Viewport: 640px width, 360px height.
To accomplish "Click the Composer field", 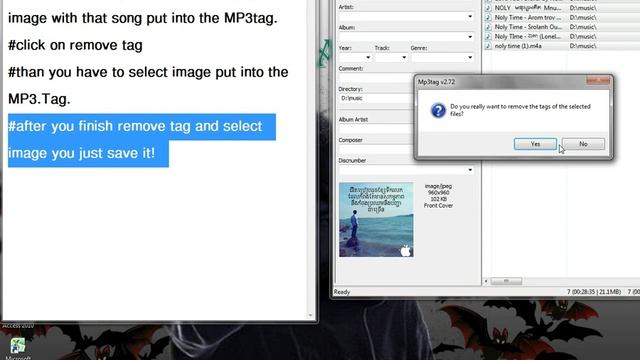I will (x=376, y=149).
